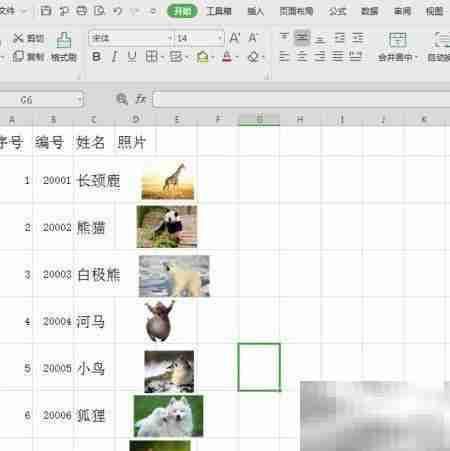Open the clipboard group dialog launcher

[79, 77]
